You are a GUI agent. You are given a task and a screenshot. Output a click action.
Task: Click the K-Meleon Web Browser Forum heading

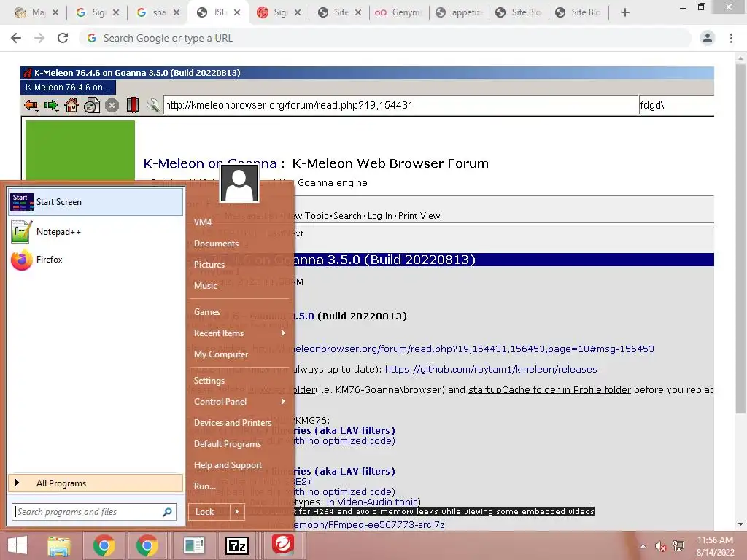point(390,163)
